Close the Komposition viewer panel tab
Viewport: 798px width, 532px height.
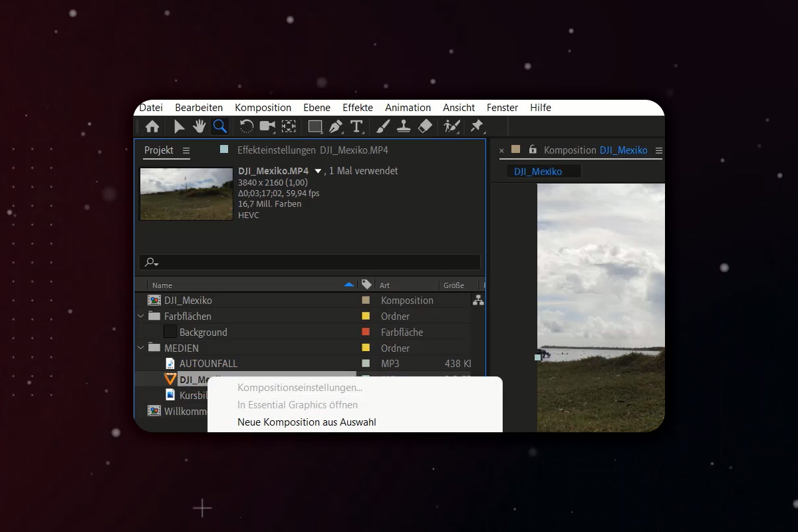(x=501, y=150)
